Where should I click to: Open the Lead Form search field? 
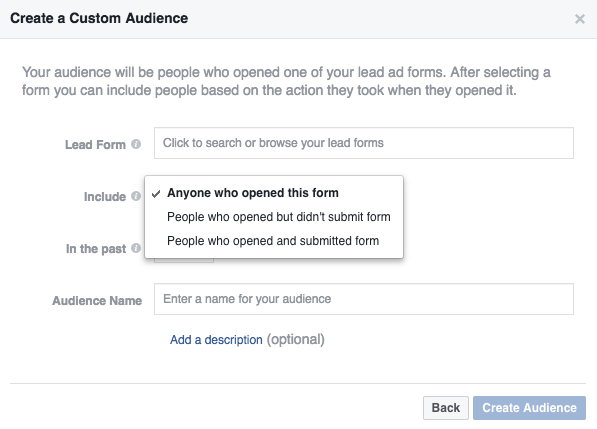point(364,143)
